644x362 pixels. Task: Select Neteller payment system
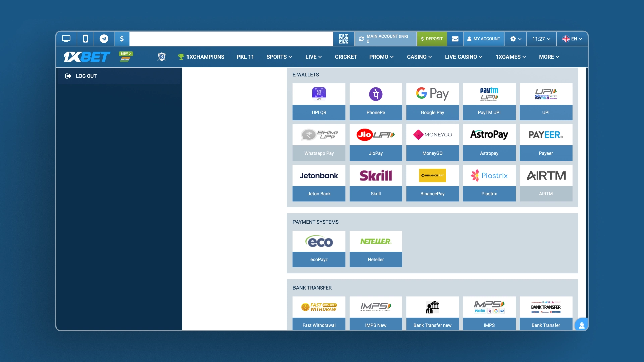pyautogui.click(x=376, y=249)
